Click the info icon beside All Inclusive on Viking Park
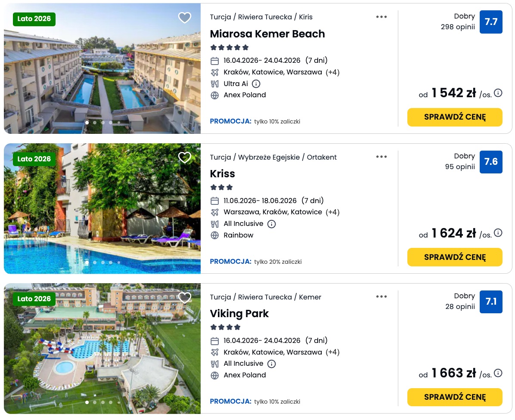 pos(272,363)
